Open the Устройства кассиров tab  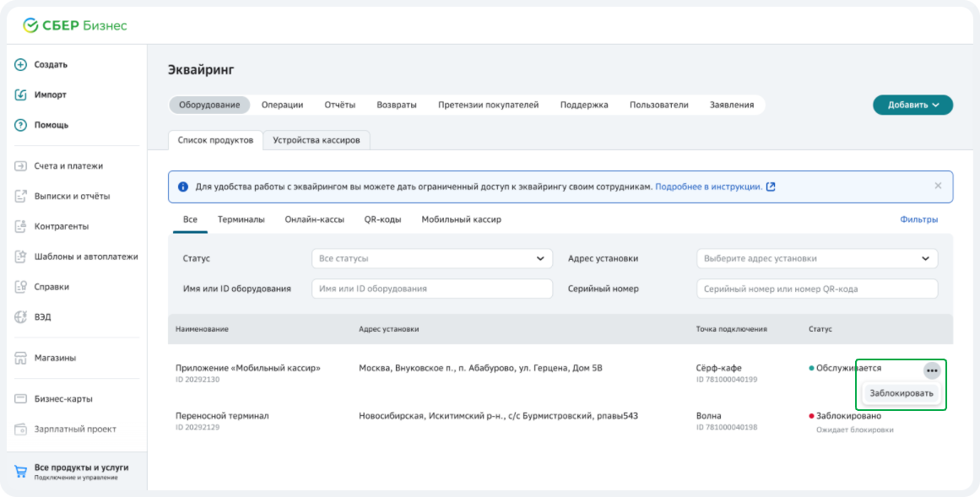[x=317, y=140]
